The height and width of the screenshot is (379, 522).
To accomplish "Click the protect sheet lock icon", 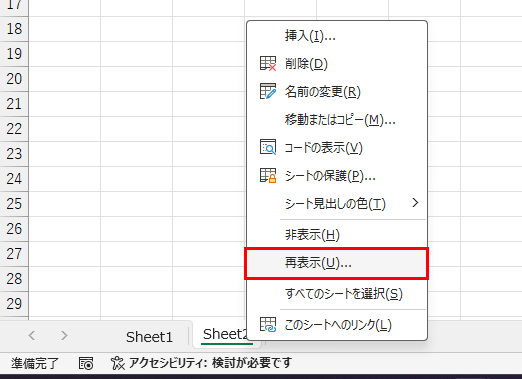I will tap(268, 175).
